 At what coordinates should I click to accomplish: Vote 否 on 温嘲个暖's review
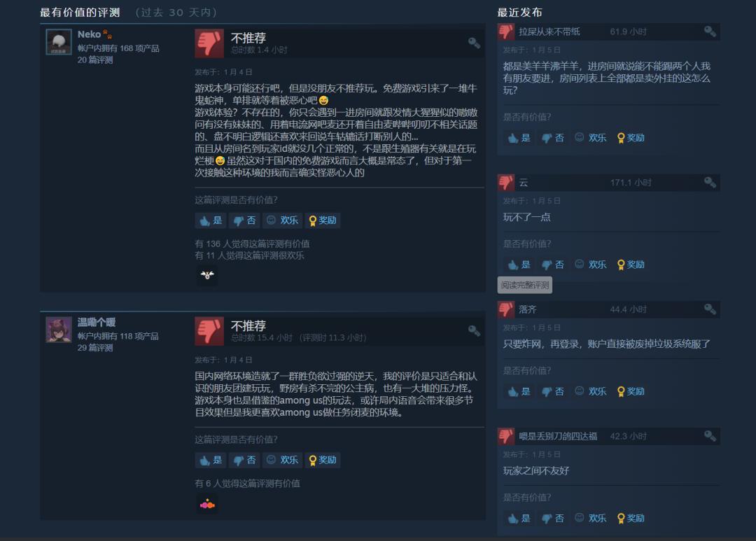click(244, 460)
